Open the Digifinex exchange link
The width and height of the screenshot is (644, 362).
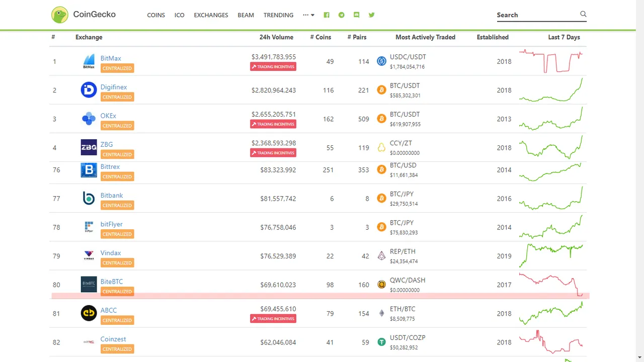(x=114, y=87)
